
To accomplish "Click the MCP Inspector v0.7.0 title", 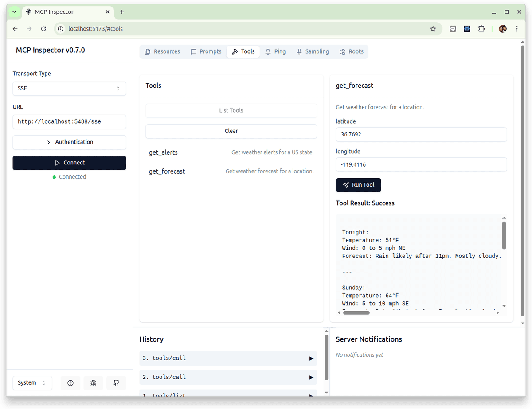I will pos(51,50).
